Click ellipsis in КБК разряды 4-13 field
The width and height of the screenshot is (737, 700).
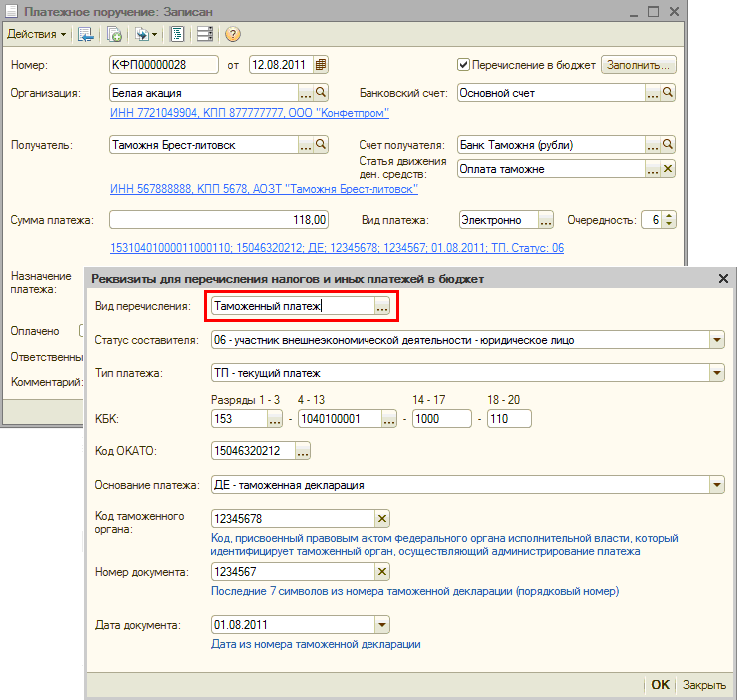coord(389,418)
